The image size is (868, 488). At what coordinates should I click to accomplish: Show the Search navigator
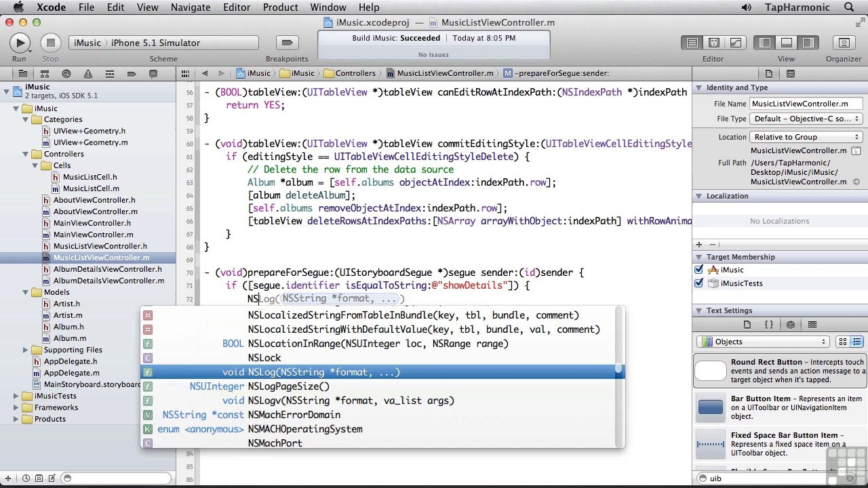tap(66, 73)
